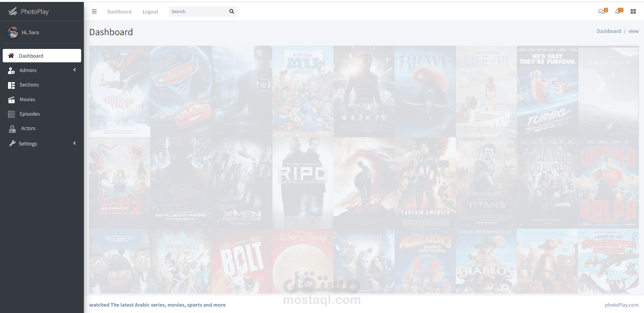The height and width of the screenshot is (313, 644).
Task: Go to Movies in the sidebar
Action: point(42,100)
